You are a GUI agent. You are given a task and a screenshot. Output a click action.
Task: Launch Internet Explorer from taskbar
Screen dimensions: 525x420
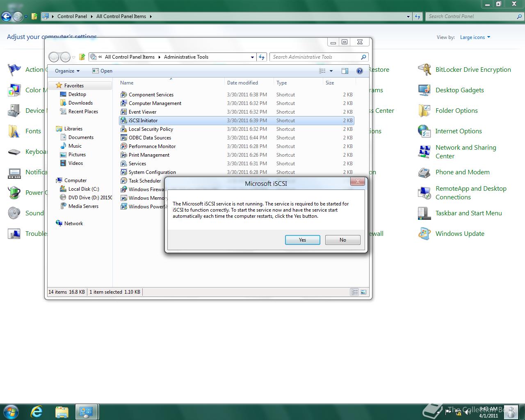click(37, 411)
